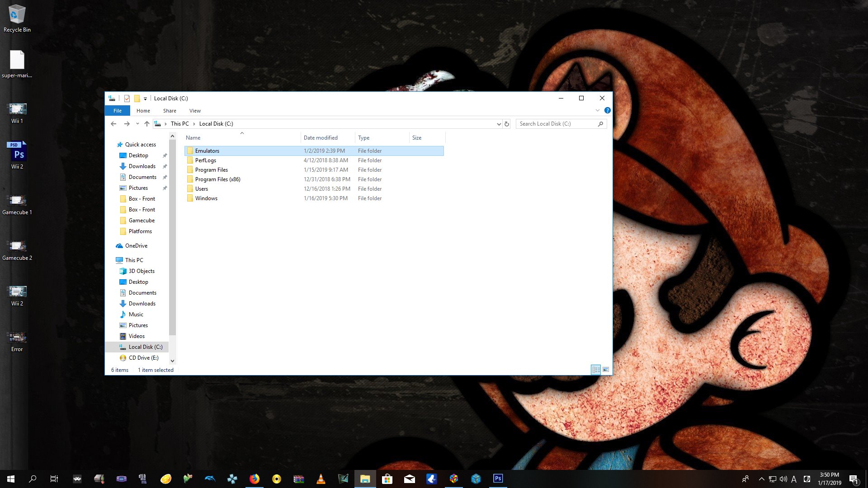868x488 pixels.
Task: Click Local Disk (C:) in the address breadcrumb
Action: coord(216,124)
